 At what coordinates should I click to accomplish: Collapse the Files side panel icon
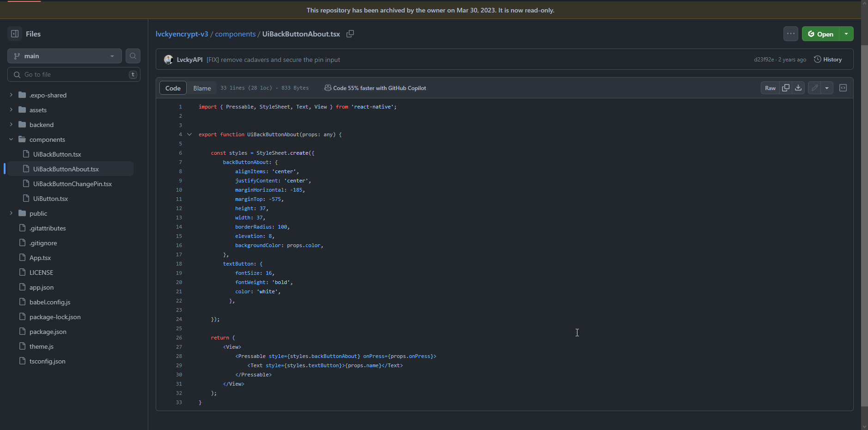click(x=15, y=34)
